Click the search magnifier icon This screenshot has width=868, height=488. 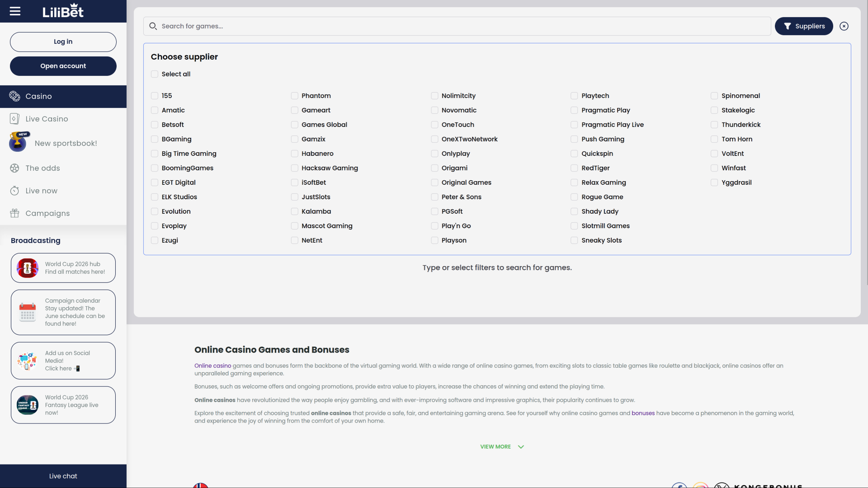[x=153, y=26]
